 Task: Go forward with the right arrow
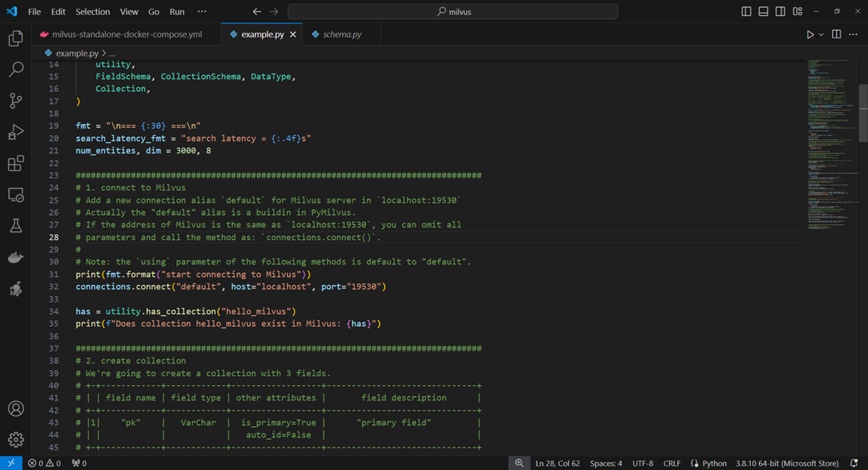(274, 11)
